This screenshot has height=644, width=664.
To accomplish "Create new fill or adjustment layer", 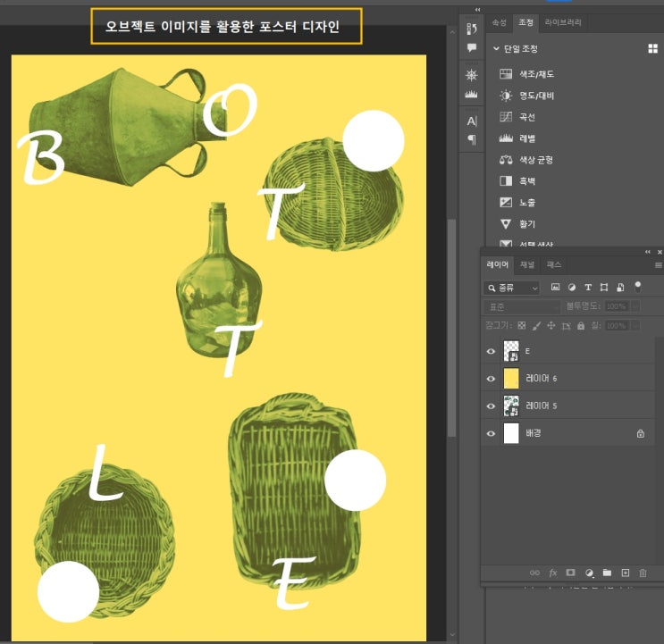I will pos(589,573).
